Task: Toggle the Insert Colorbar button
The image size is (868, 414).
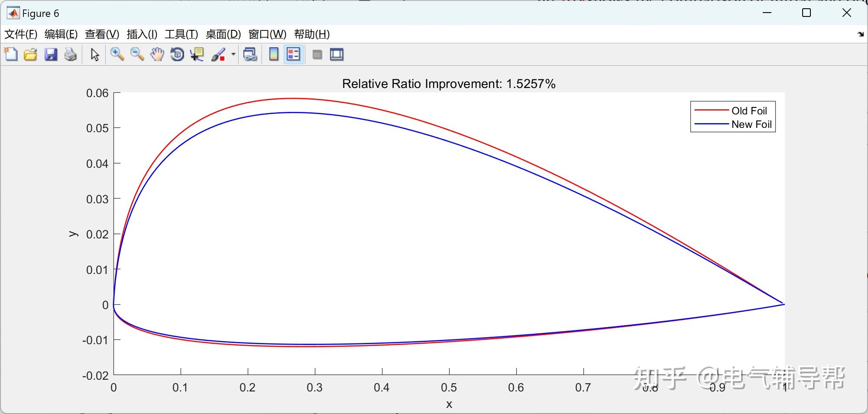Action: 274,55
